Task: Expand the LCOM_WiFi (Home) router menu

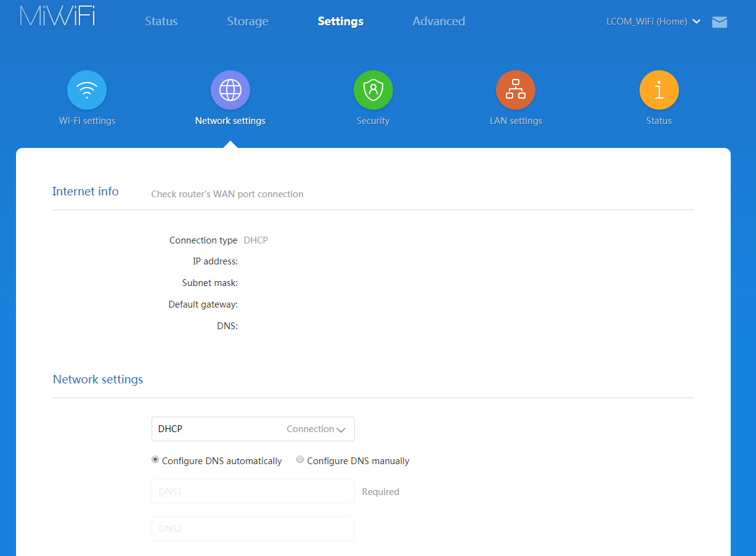Action: coord(653,22)
